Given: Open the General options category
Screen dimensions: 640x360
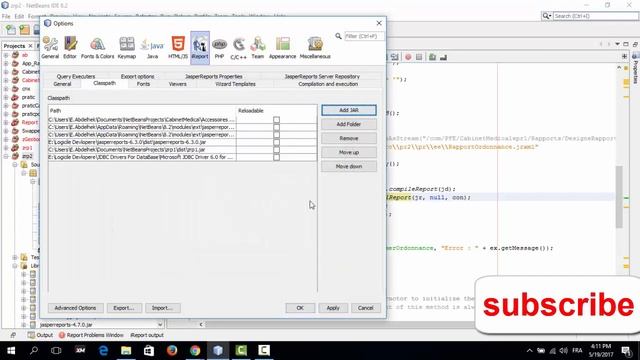Looking at the screenshot, I should [50, 48].
